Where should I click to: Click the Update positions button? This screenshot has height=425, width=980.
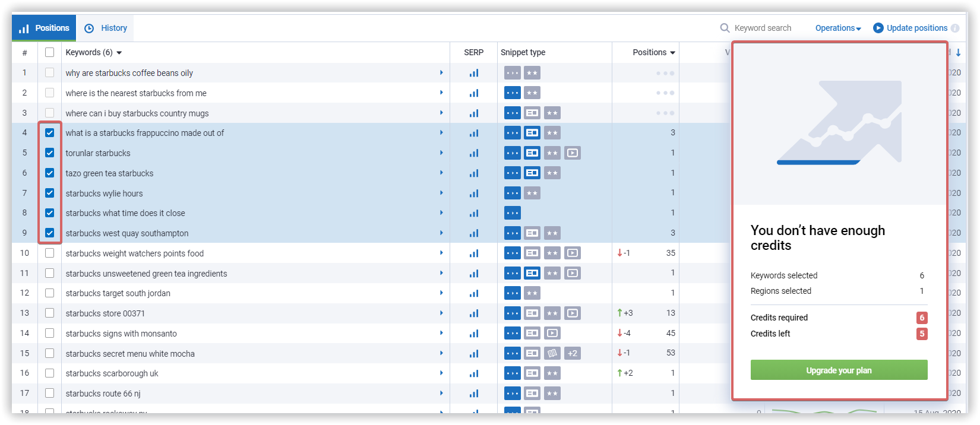click(x=911, y=28)
